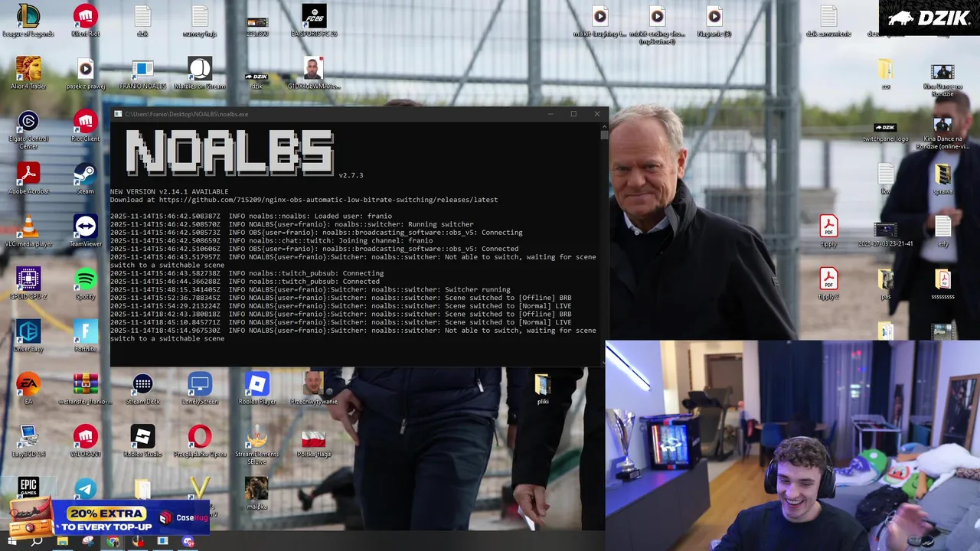This screenshot has height=551, width=980.
Task: Open the tipply 2 PDF file
Action: point(828,283)
